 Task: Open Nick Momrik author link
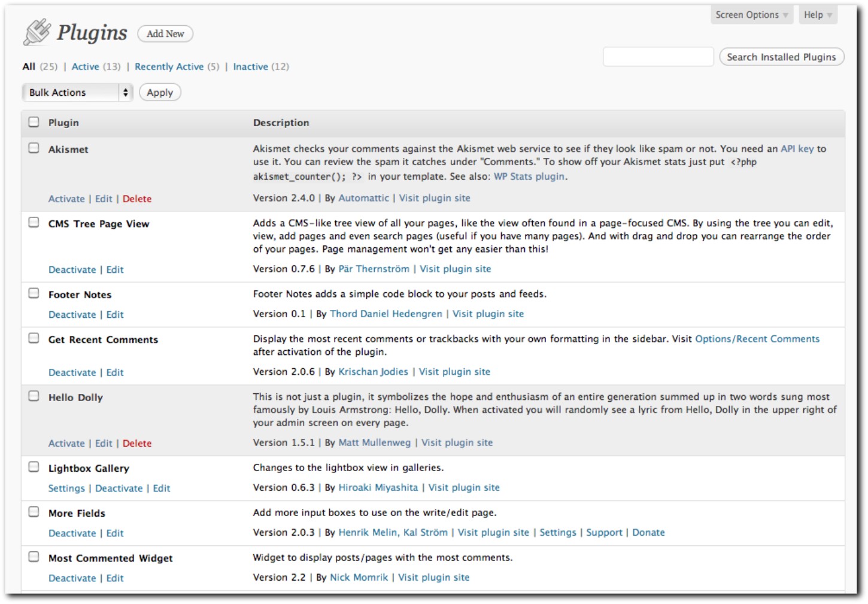point(359,578)
